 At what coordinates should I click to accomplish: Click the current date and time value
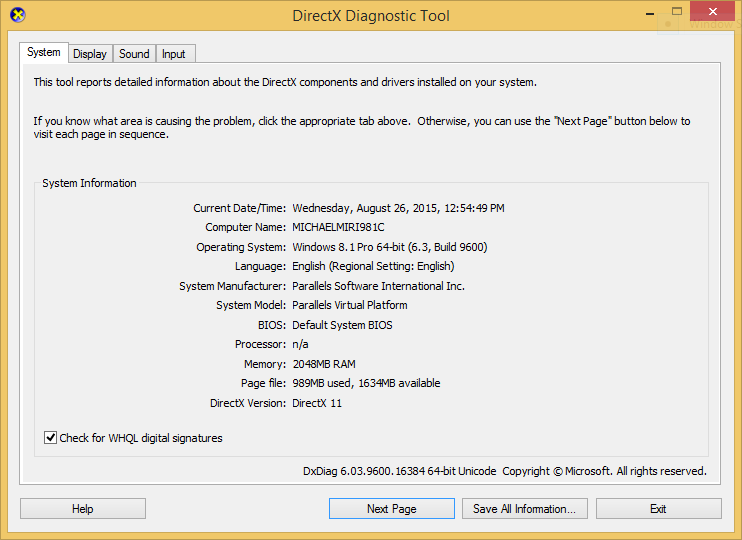[x=398, y=208]
